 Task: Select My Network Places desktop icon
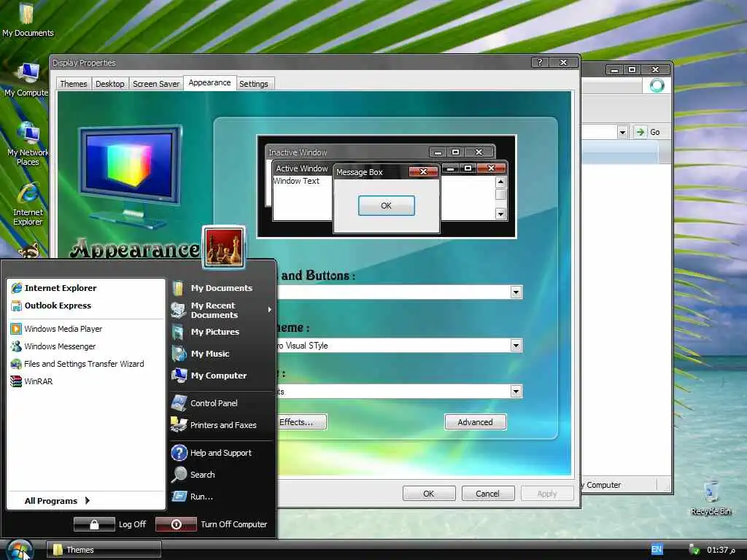[28, 144]
